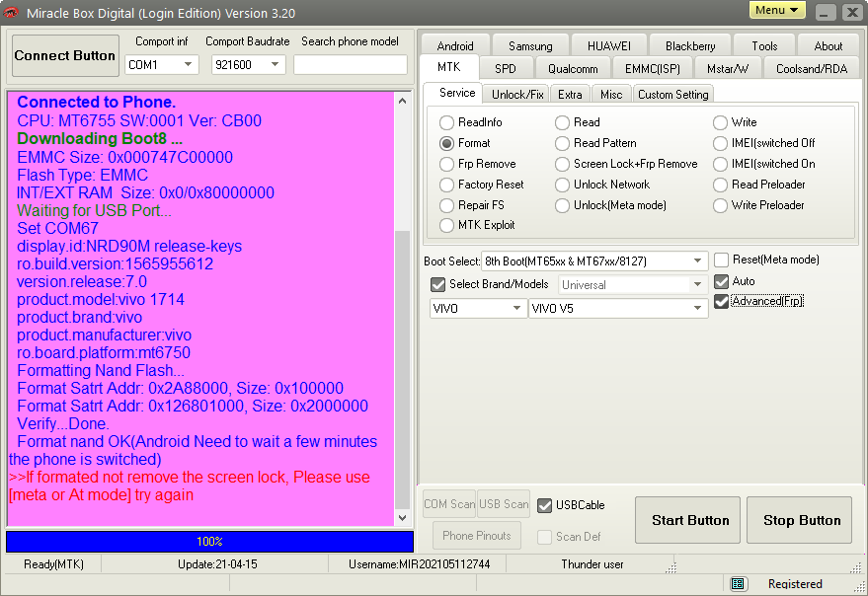Click the 'Username:MIR202105112744' status text

tap(419, 564)
